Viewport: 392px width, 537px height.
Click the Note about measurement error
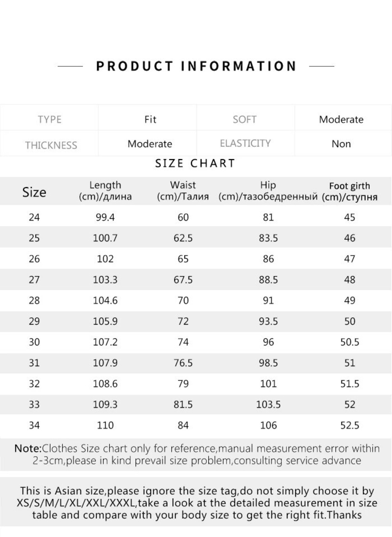click(x=197, y=455)
